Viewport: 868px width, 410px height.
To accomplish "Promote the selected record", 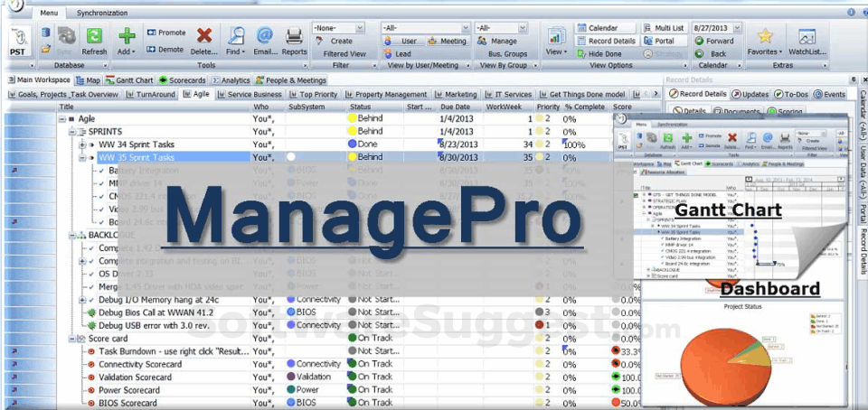I will [166, 33].
